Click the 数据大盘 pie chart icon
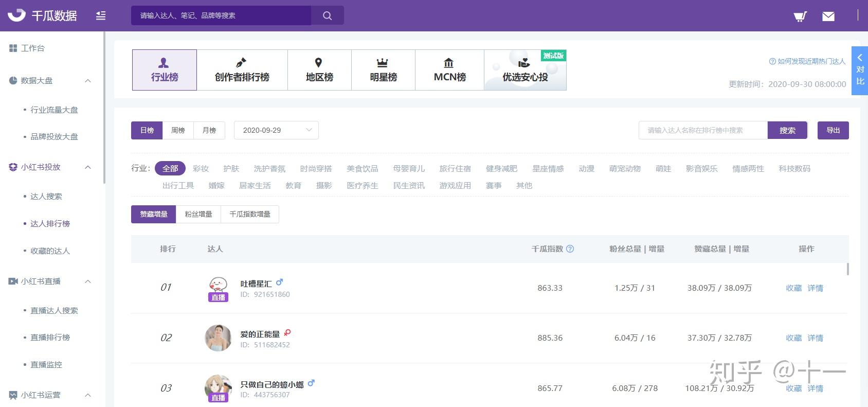Screen dimensions: 868x407 pos(13,80)
